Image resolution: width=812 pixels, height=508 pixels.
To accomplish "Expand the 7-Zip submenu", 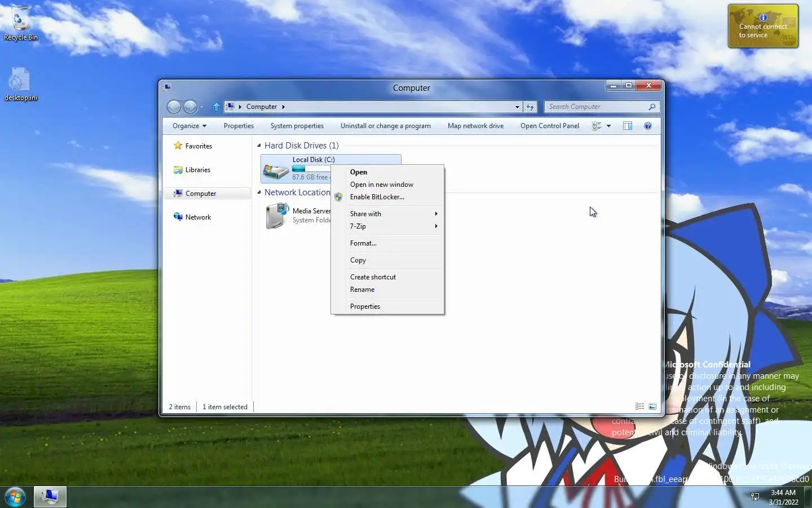I will [x=387, y=226].
